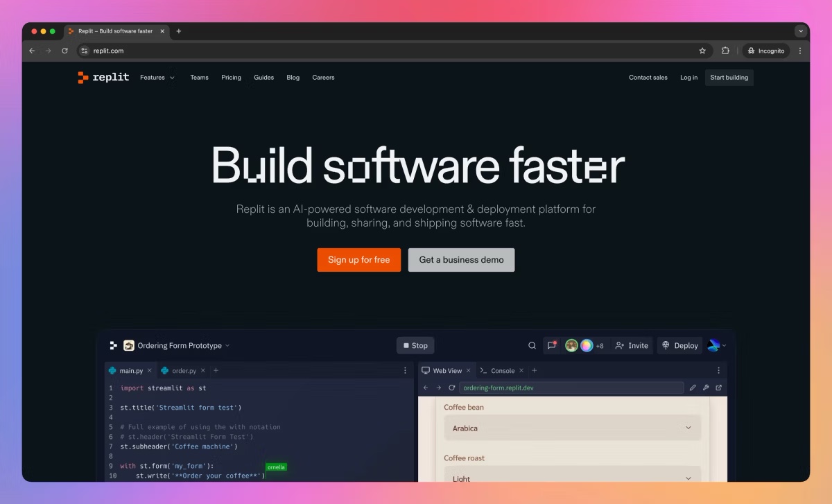Click the gradient collaborator avatar
The image size is (832, 504).
[x=587, y=345]
